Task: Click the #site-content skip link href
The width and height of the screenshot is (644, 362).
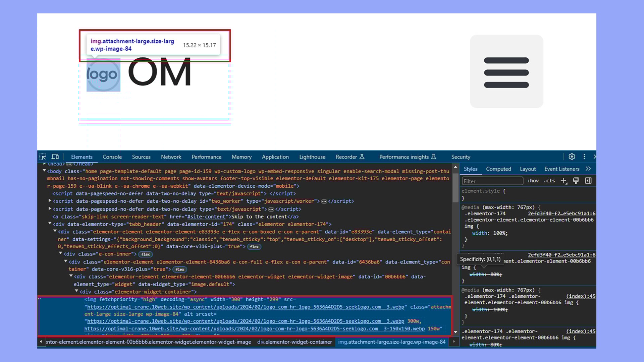Action: click(x=205, y=217)
